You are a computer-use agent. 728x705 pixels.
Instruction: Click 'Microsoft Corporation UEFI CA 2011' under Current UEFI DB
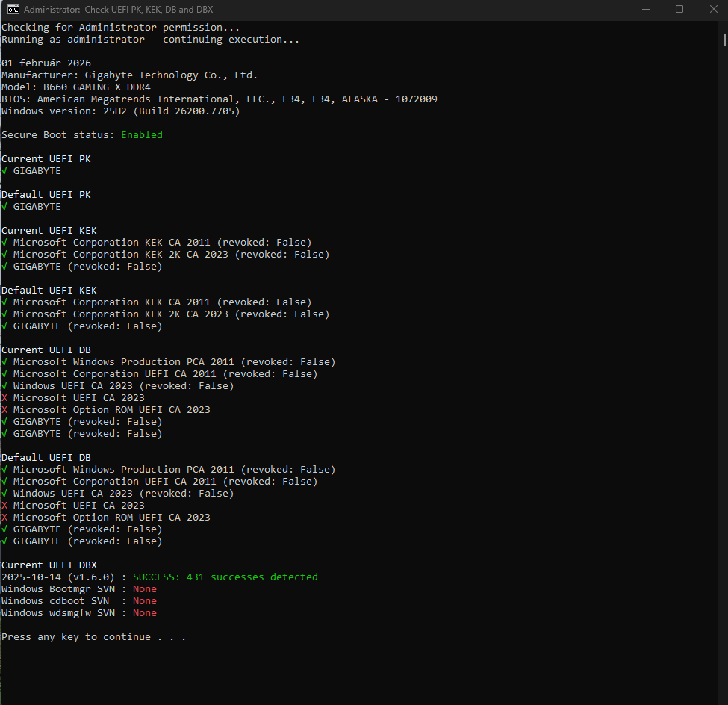(x=115, y=374)
